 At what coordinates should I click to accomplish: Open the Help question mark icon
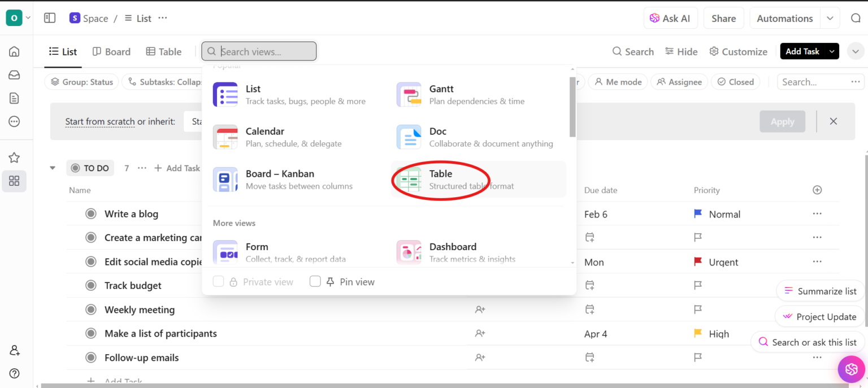click(14, 373)
